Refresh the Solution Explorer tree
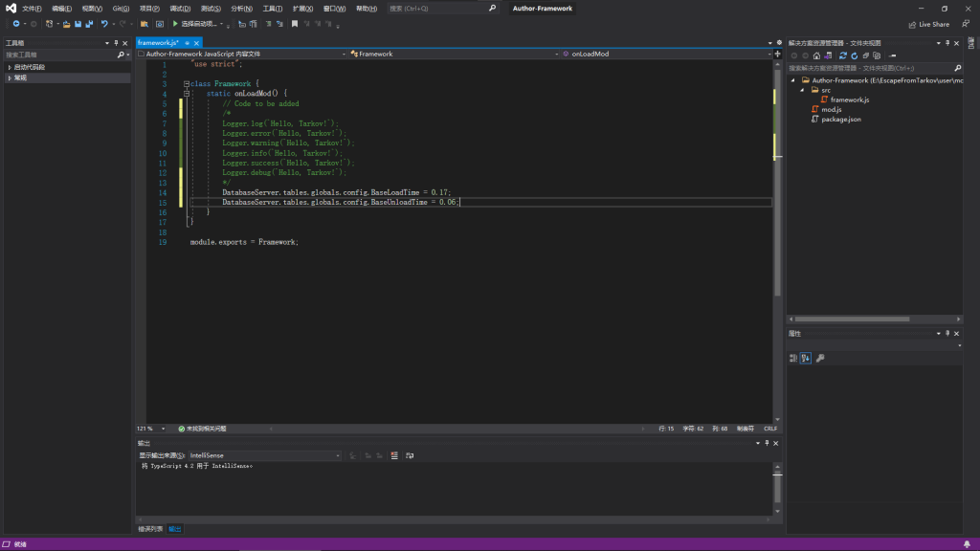This screenshot has height=551, width=980. [x=855, y=55]
